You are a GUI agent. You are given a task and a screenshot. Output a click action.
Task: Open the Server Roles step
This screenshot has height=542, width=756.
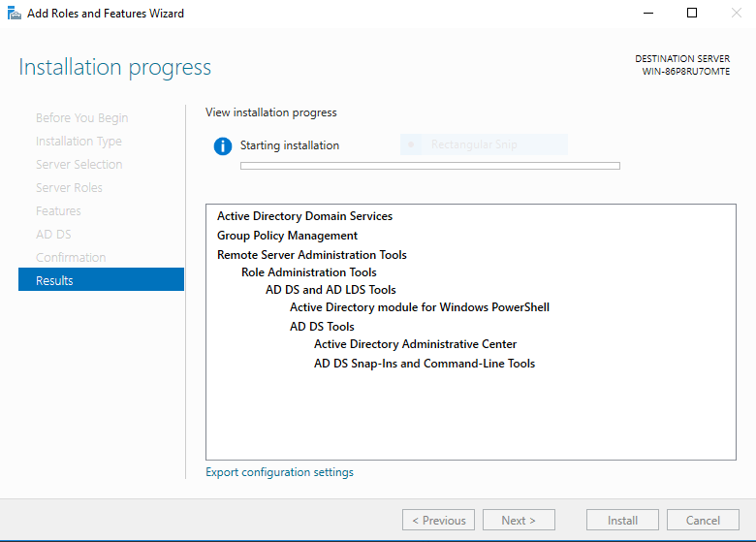click(69, 187)
